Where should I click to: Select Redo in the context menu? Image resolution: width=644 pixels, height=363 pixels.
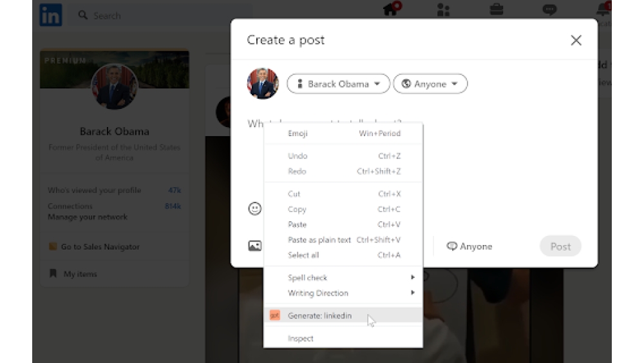click(343, 171)
